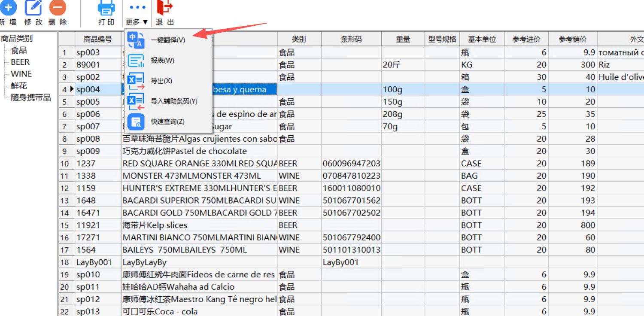This screenshot has height=316, width=644.
Task: Open 报表 (Report) from the dropdown menu
Action: (162, 61)
